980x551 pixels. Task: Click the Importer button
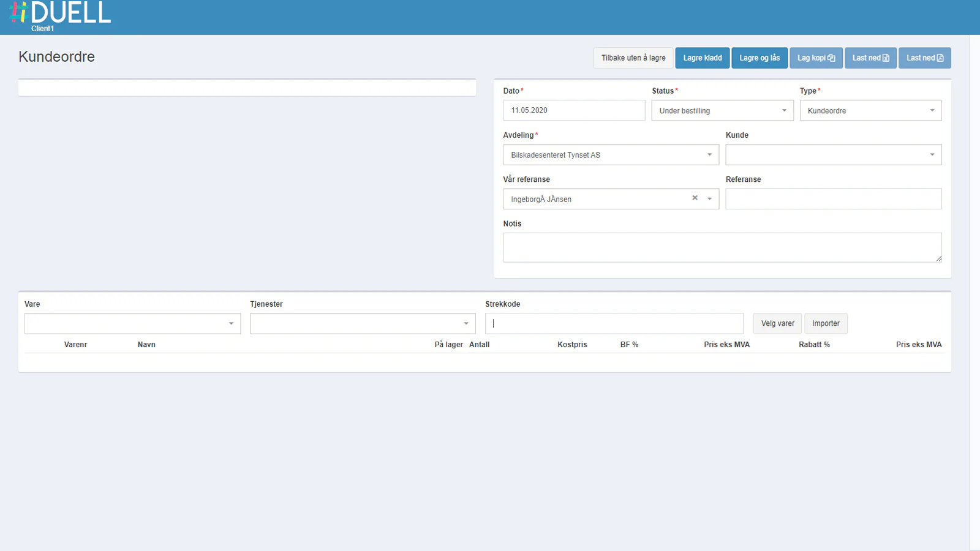pyautogui.click(x=825, y=323)
